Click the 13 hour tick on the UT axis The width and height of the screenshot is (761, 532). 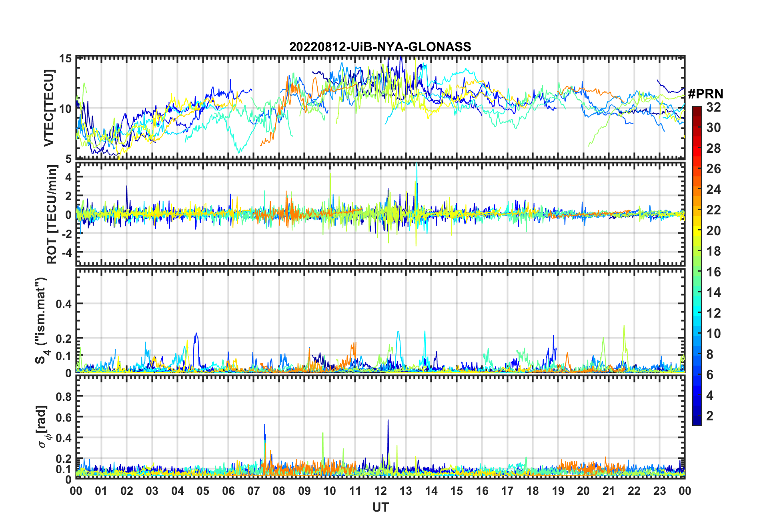(x=406, y=491)
